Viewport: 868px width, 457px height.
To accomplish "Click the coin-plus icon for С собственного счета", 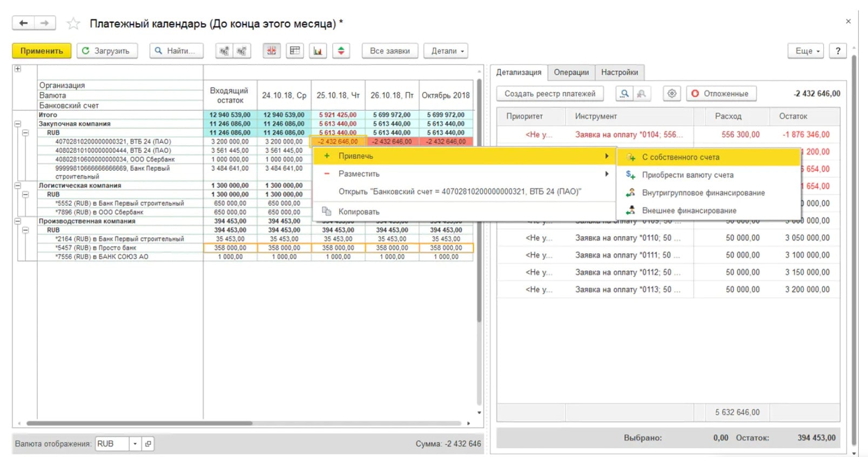I will tap(630, 157).
